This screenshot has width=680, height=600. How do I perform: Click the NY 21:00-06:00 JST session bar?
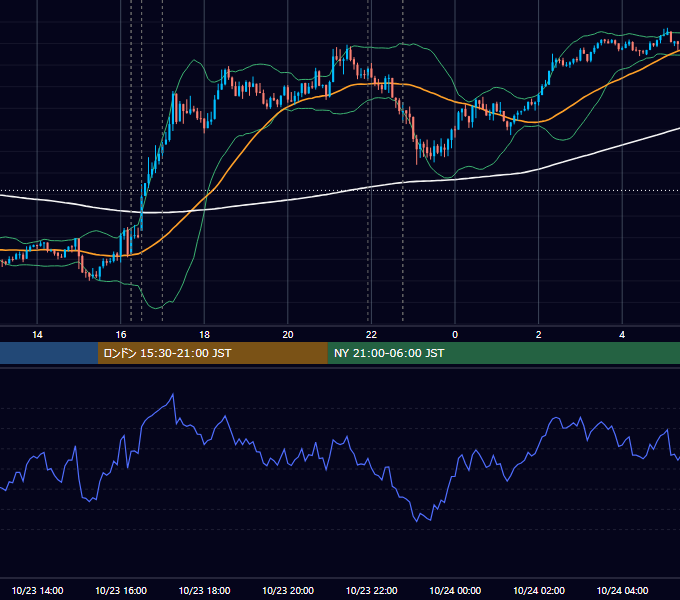point(503,353)
